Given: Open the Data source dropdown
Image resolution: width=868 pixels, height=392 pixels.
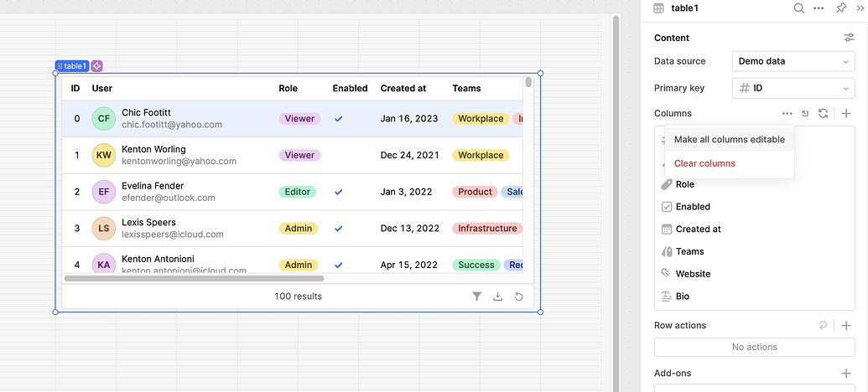Looking at the screenshot, I should [793, 61].
